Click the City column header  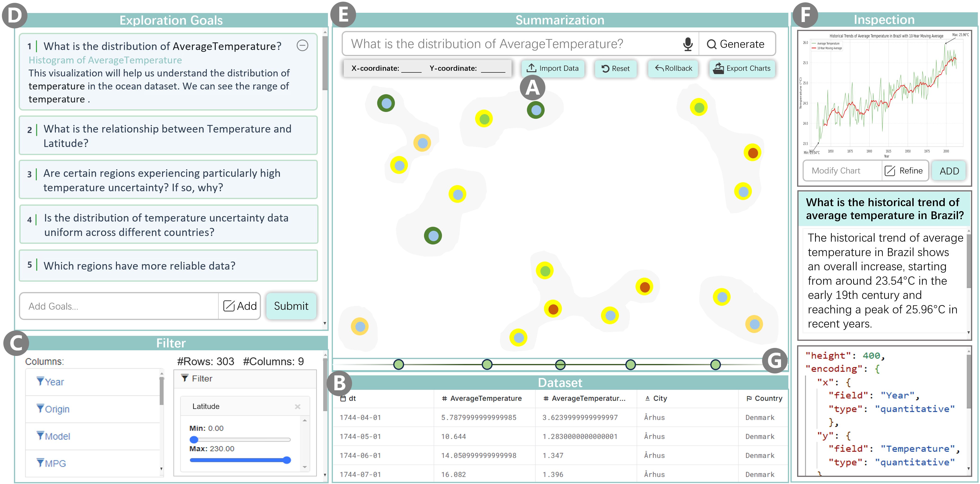coord(688,398)
